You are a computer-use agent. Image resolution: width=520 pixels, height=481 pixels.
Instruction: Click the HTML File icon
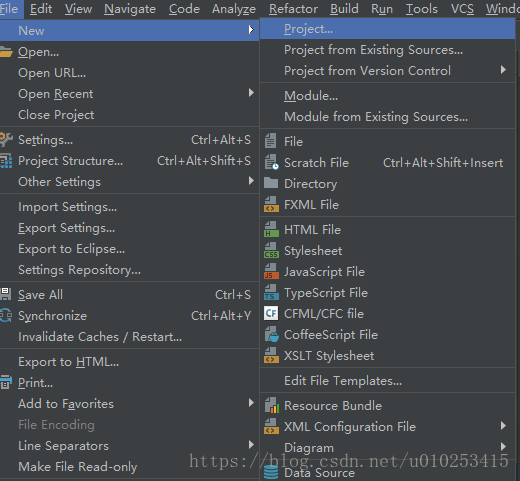pyautogui.click(x=271, y=229)
